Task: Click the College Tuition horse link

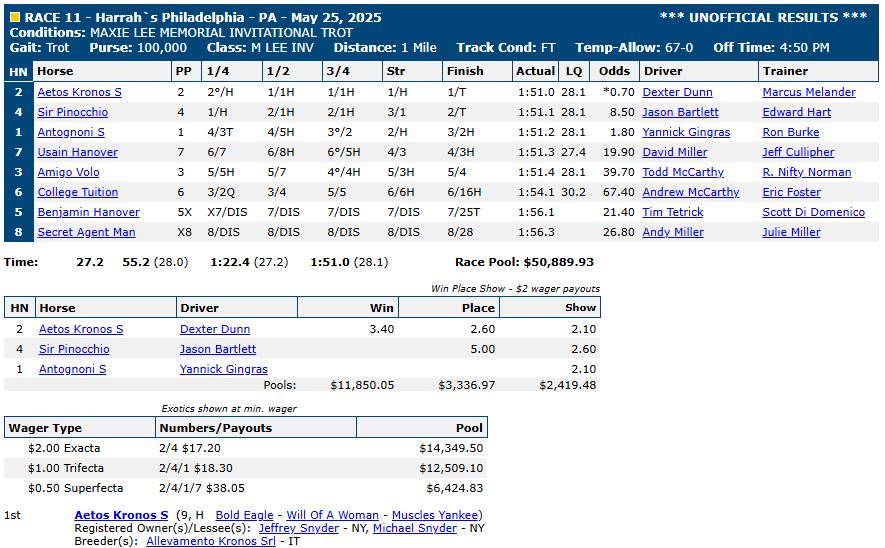Action: tap(77, 192)
